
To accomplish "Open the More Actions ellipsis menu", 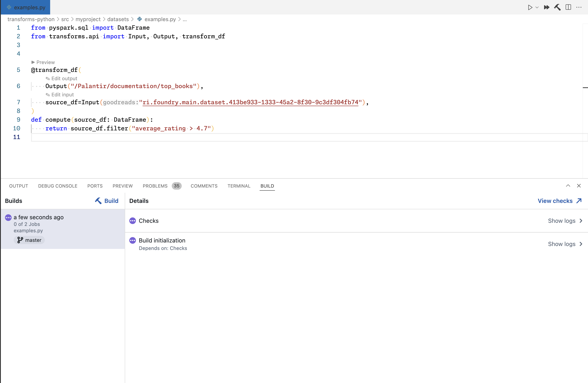I will click(579, 7).
